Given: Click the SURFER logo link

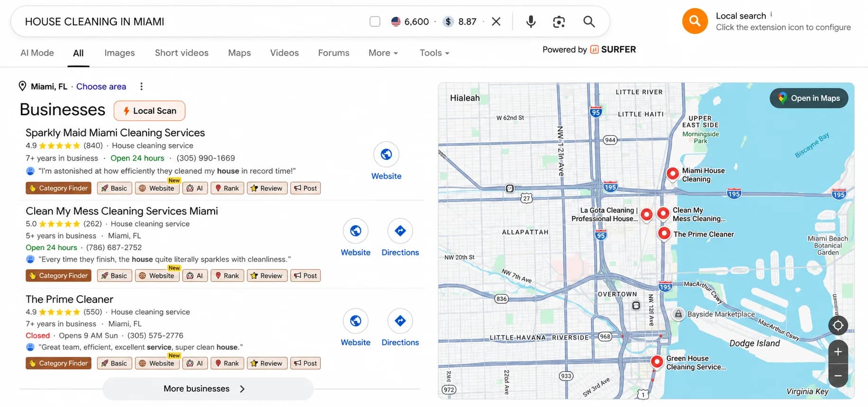Looking at the screenshot, I should [613, 49].
